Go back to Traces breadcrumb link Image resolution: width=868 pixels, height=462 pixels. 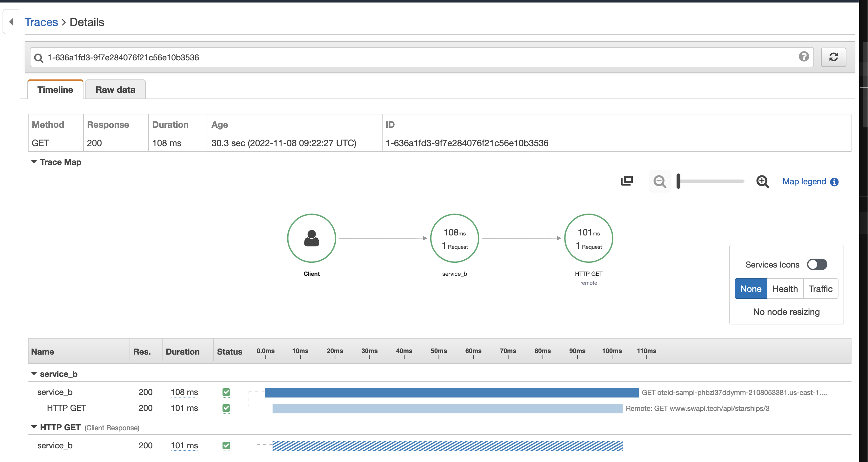pos(41,22)
